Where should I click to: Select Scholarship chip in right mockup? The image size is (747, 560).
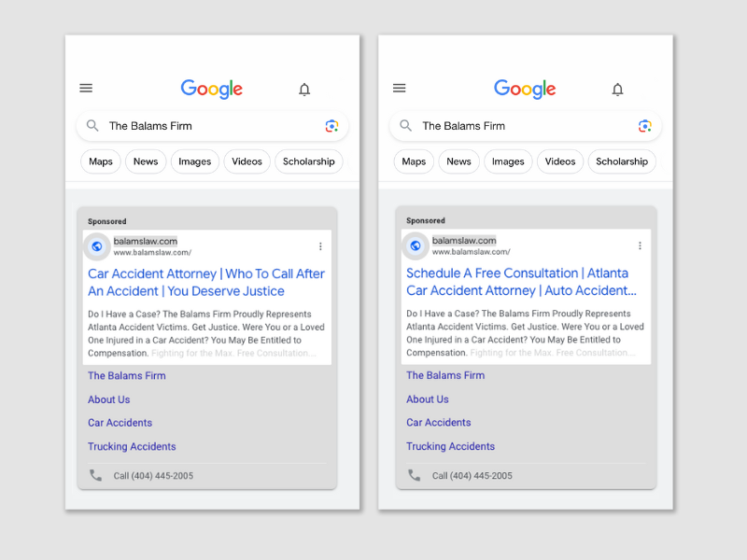(622, 161)
